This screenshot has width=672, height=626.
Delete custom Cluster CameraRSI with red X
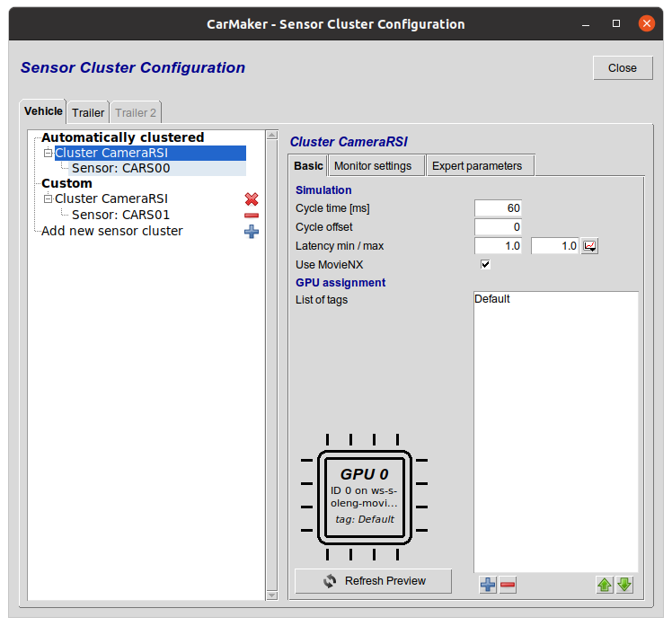(x=252, y=199)
